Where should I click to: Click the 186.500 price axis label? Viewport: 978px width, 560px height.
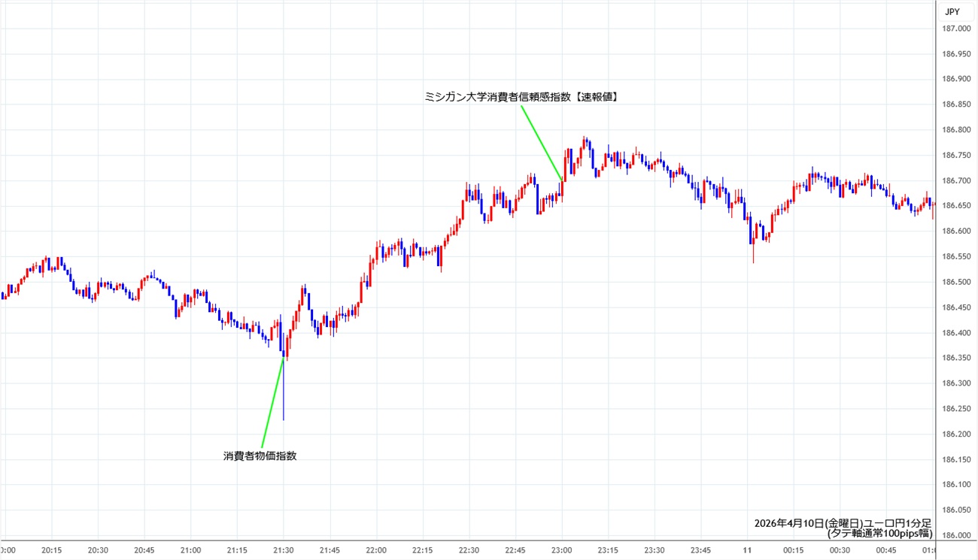[955, 282]
